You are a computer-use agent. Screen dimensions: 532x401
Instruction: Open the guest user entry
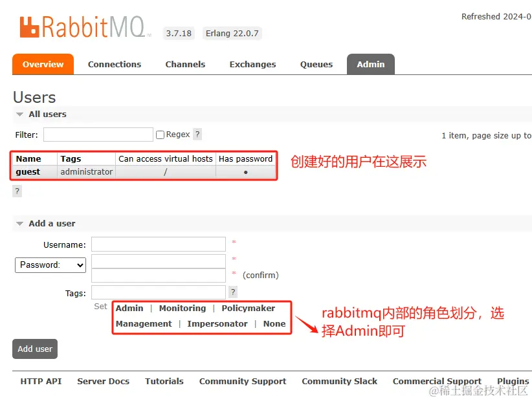28,172
